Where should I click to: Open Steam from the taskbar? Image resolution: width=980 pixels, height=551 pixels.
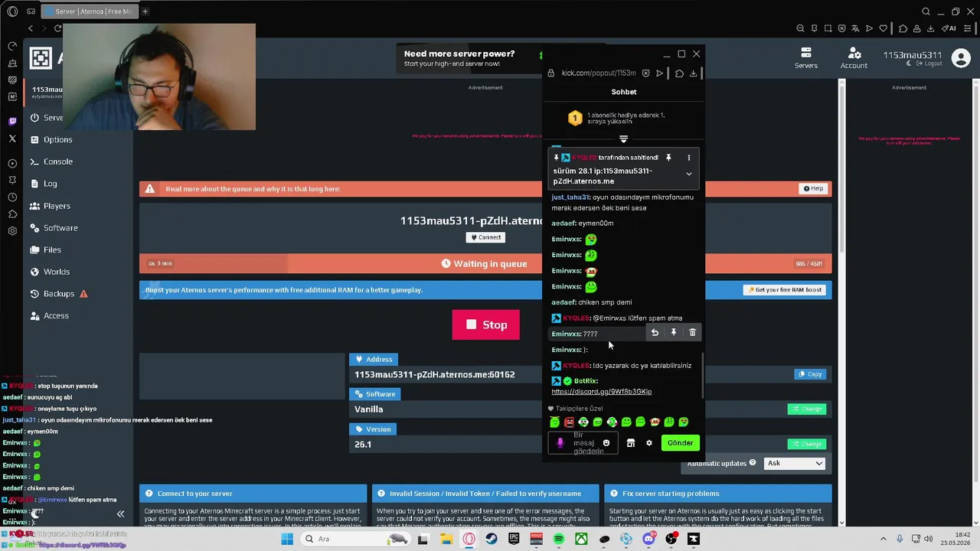coord(491,539)
